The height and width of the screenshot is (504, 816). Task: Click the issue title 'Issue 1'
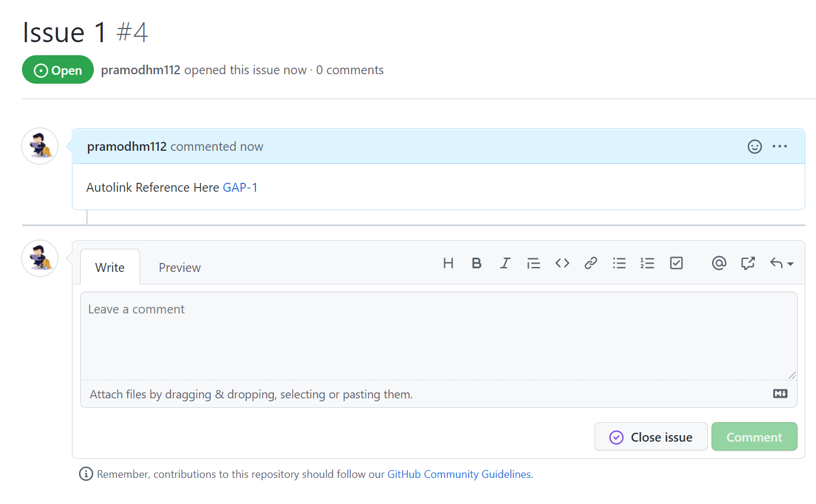(x=64, y=32)
